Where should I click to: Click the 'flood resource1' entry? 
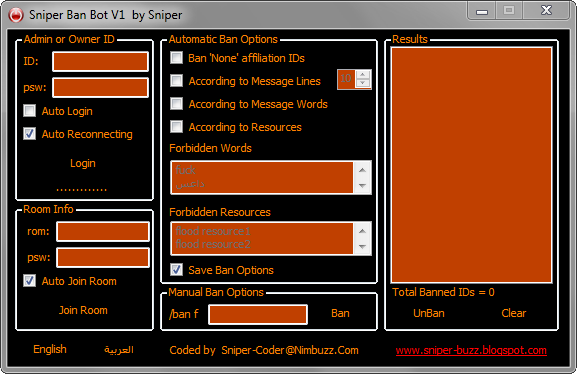213,231
